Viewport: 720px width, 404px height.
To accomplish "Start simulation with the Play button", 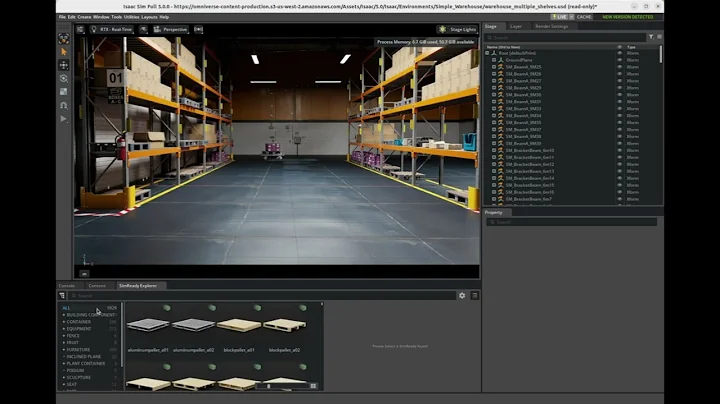I will click(64, 118).
